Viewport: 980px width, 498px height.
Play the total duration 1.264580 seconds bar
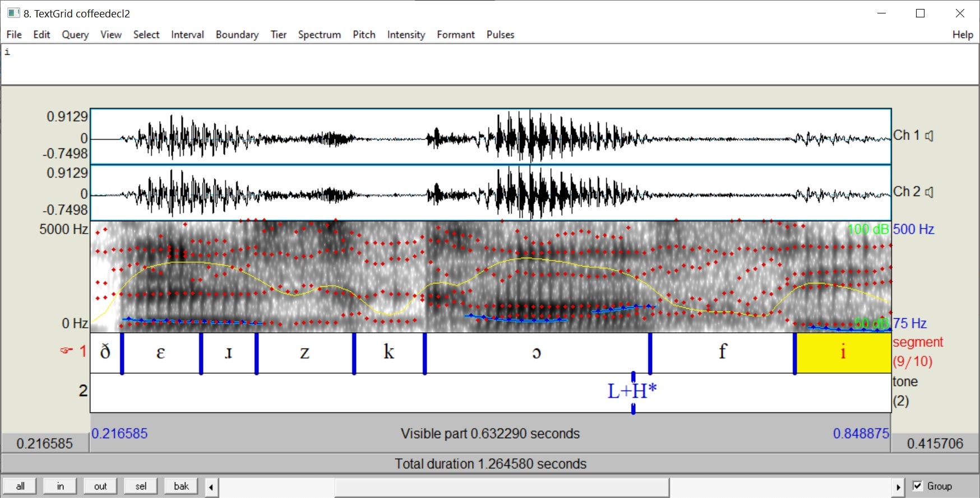[490, 464]
